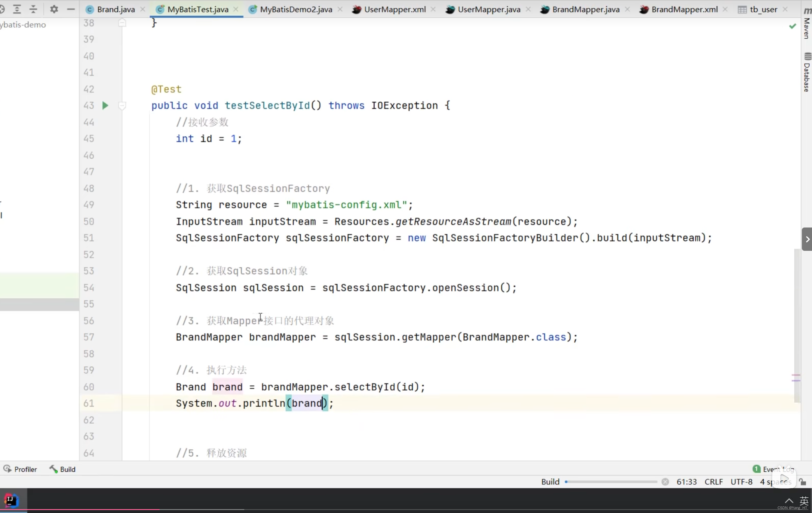Viewport: 812px width, 513px height.
Task: Click the "mybatis-config.xml" string
Action: click(347, 205)
